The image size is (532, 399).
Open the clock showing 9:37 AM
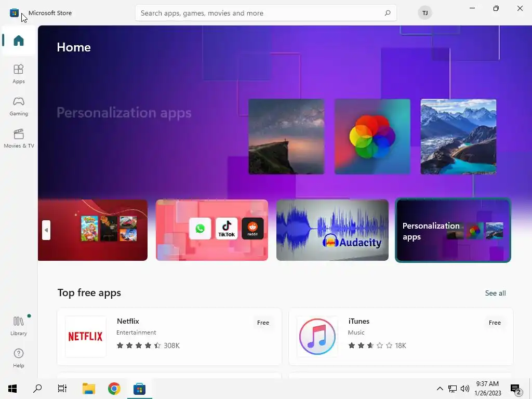[x=487, y=389]
